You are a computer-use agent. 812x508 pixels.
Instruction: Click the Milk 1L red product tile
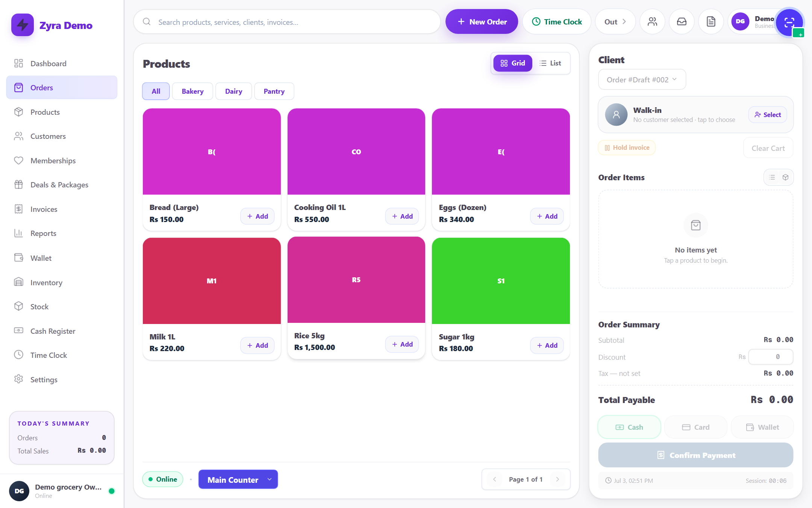(212, 281)
